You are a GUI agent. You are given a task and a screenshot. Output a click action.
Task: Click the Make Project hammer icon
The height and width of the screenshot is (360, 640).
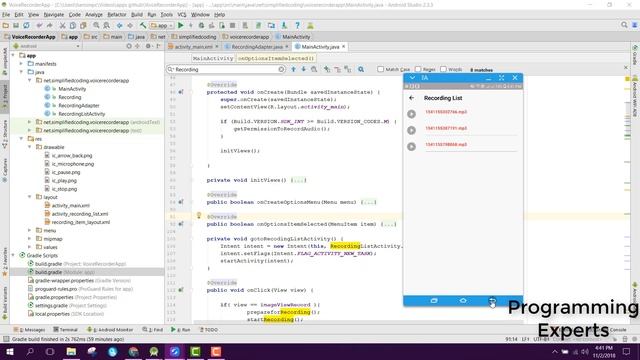[143, 25]
